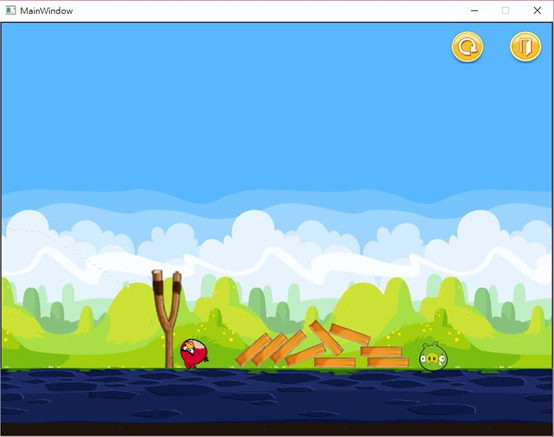Click the MainWindow app icon in title bar

pyautogui.click(x=11, y=11)
